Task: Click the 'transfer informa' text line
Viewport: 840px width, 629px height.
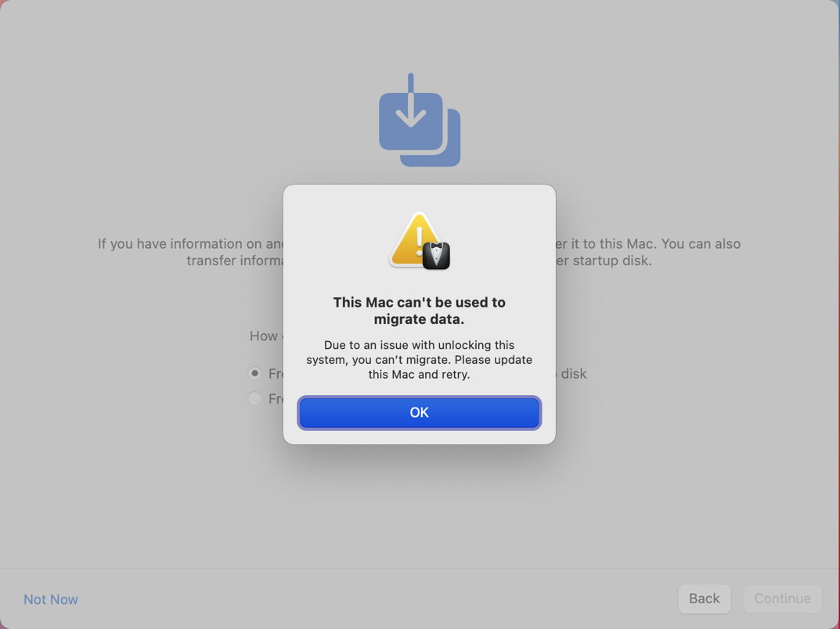Action: coord(235,261)
